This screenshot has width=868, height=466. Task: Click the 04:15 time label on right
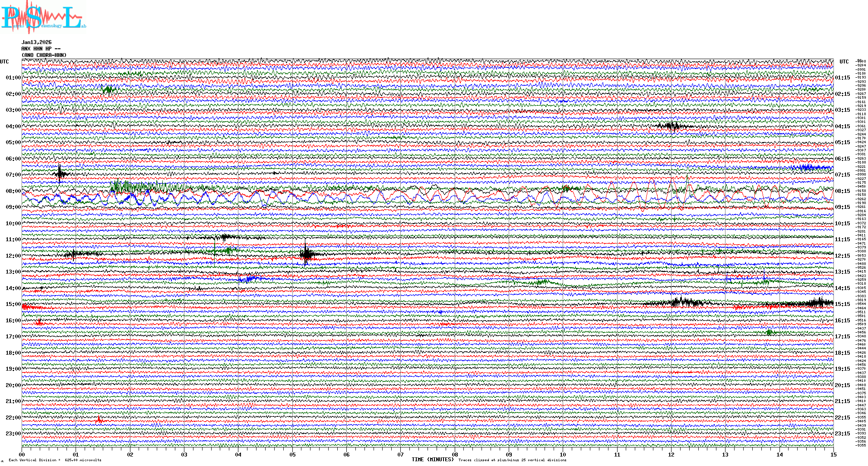pos(842,126)
